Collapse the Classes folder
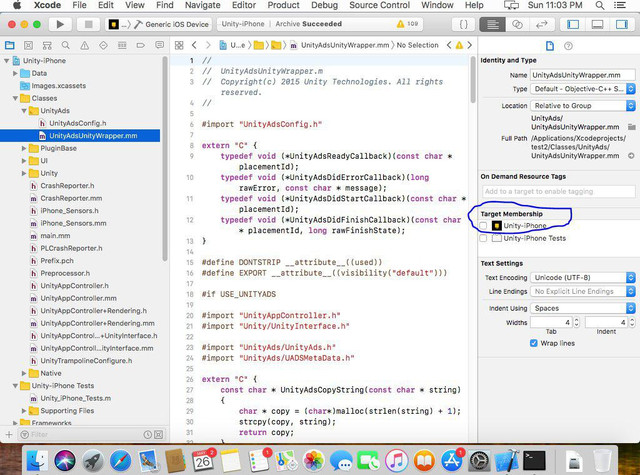Image resolution: width=640 pixels, height=475 pixels. (15, 98)
